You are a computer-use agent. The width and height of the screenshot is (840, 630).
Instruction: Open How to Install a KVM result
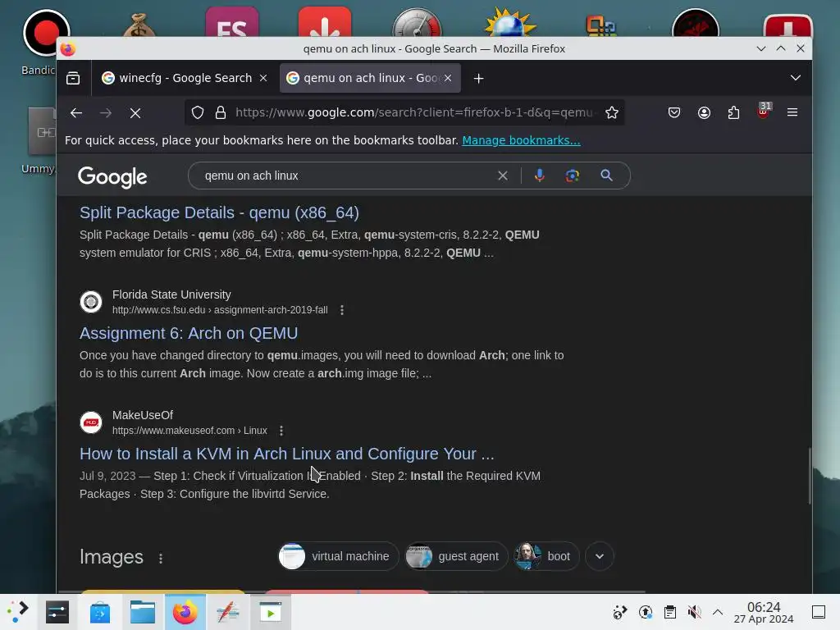click(286, 454)
